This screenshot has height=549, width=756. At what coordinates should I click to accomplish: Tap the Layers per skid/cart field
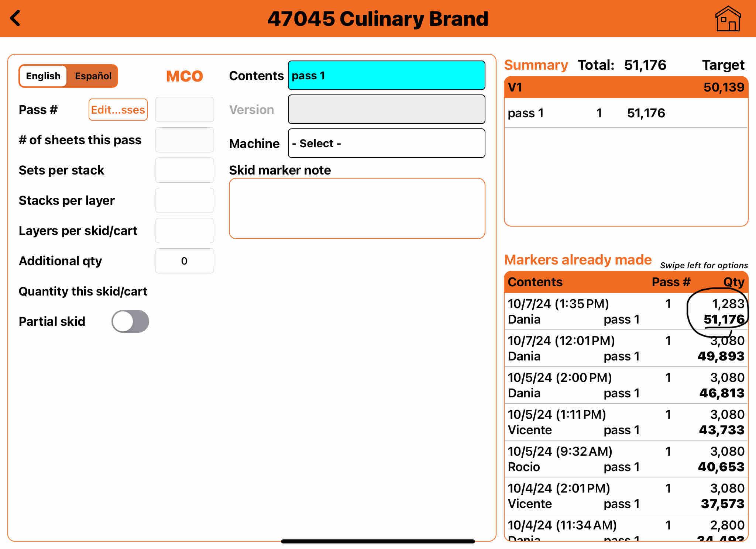184,231
